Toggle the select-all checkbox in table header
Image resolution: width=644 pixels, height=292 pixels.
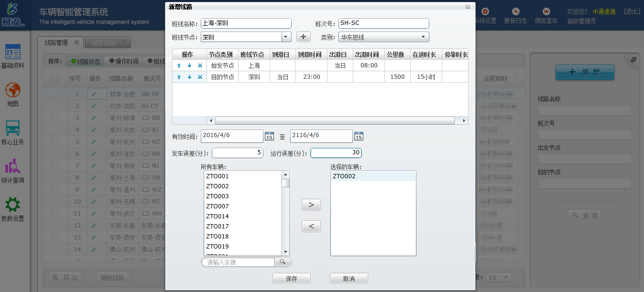(55, 78)
